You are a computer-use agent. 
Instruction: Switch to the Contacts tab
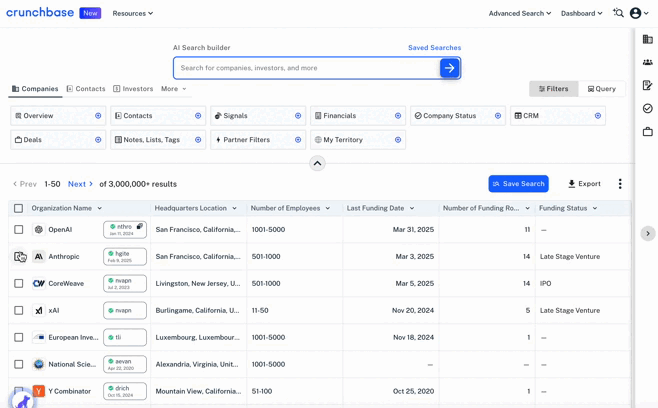(x=86, y=89)
